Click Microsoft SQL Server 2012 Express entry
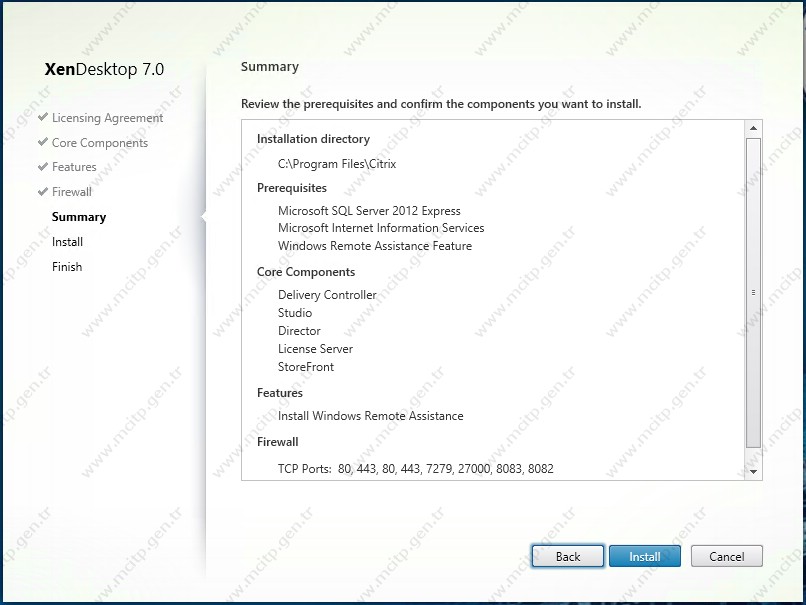Screen dimensions: 806x605 tap(369, 210)
